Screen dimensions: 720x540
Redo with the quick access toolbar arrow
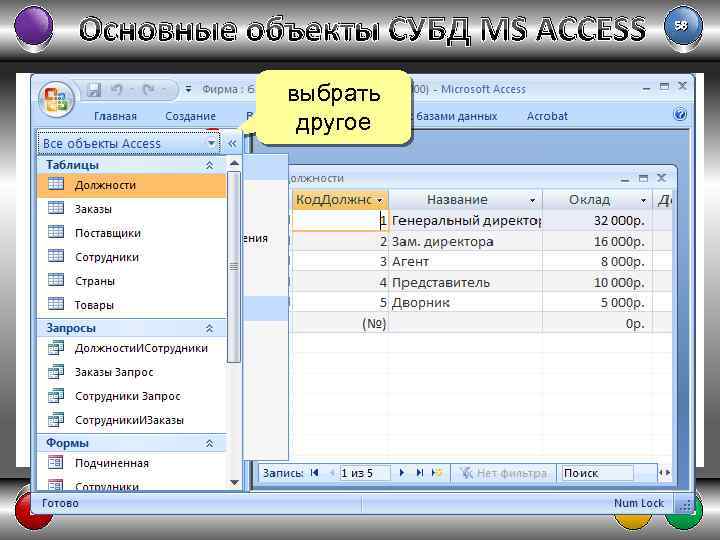[149, 90]
